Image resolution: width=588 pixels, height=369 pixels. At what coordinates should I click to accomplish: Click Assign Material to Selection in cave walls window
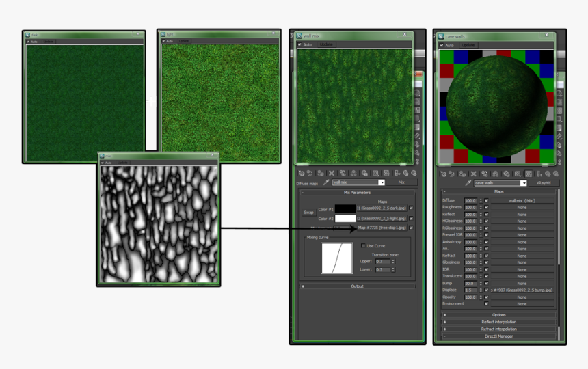coord(463,174)
